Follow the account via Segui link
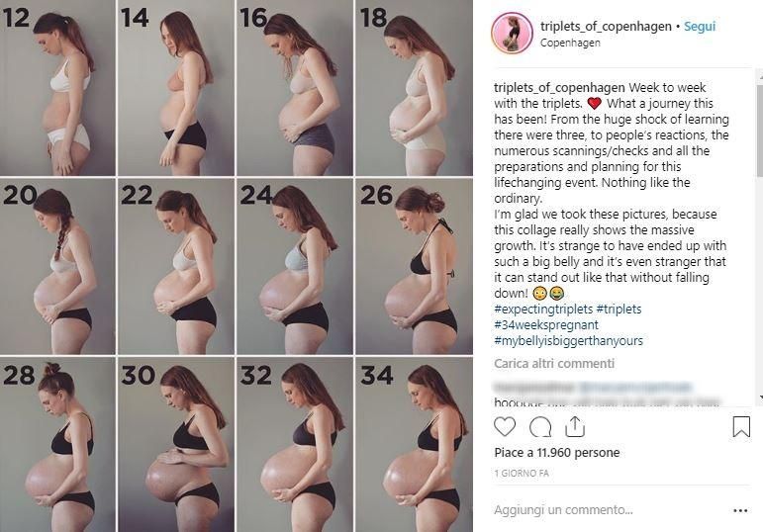 click(x=700, y=27)
